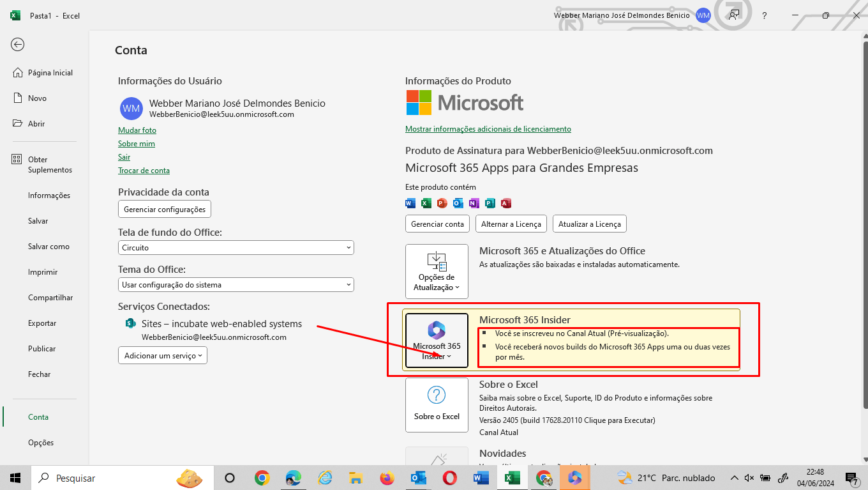Open Internet Explorer from the taskbar
This screenshot has width=868, height=490.
point(325,478)
